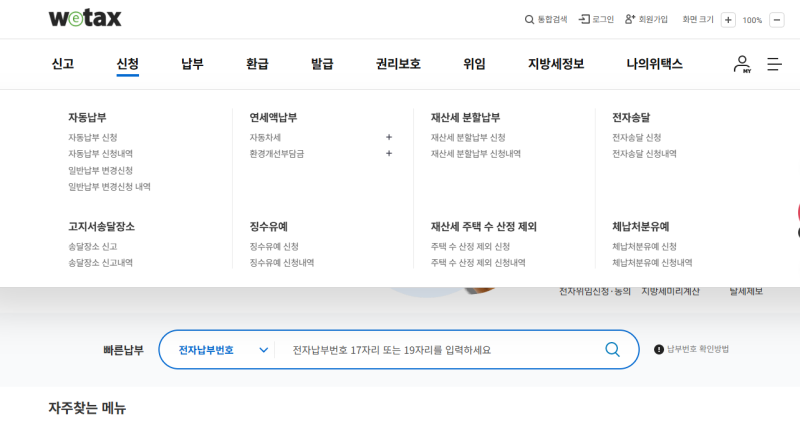The image size is (800, 423).
Task: Open 주택 수 산정 제외 신청내역
Action: [x=478, y=263]
